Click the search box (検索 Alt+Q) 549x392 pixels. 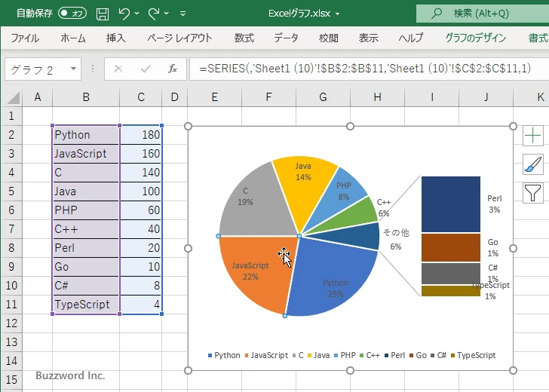483,14
